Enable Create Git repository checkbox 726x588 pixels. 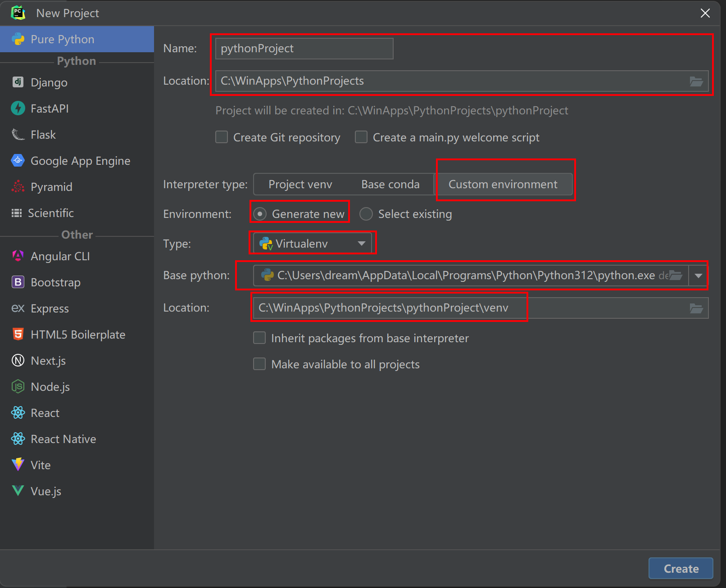click(x=222, y=137)
